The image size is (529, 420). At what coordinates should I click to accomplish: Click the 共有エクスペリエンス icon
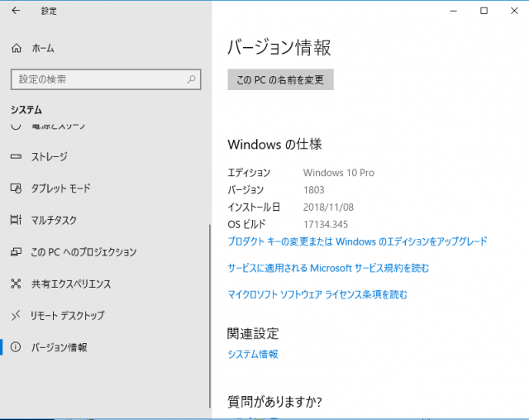click(16, 284)
